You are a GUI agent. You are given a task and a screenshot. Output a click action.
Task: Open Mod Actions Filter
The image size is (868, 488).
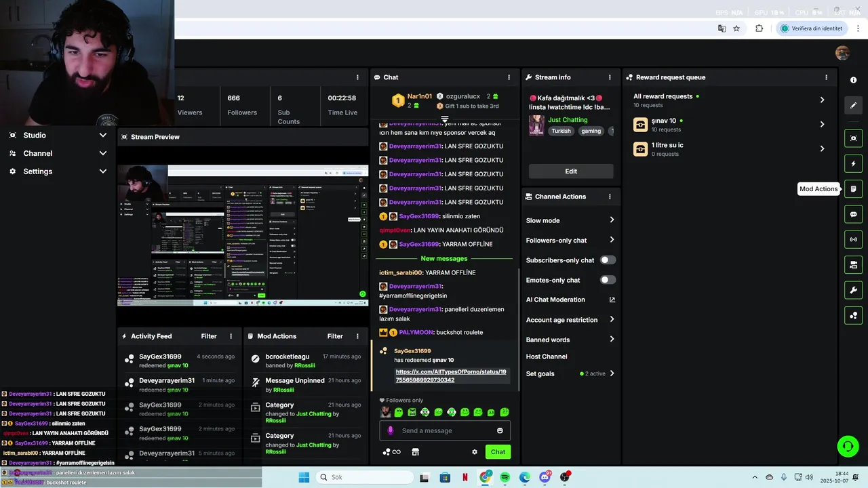[335, 336]
